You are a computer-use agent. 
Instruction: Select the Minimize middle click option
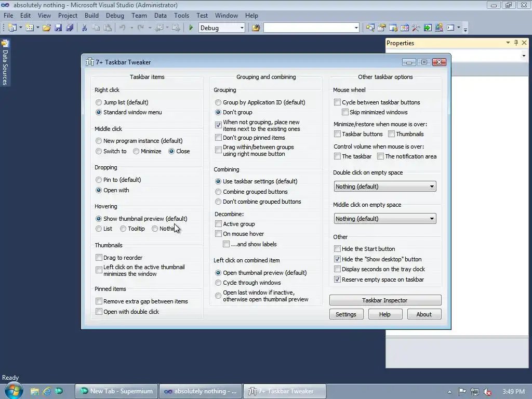click(x=136, y=151)
